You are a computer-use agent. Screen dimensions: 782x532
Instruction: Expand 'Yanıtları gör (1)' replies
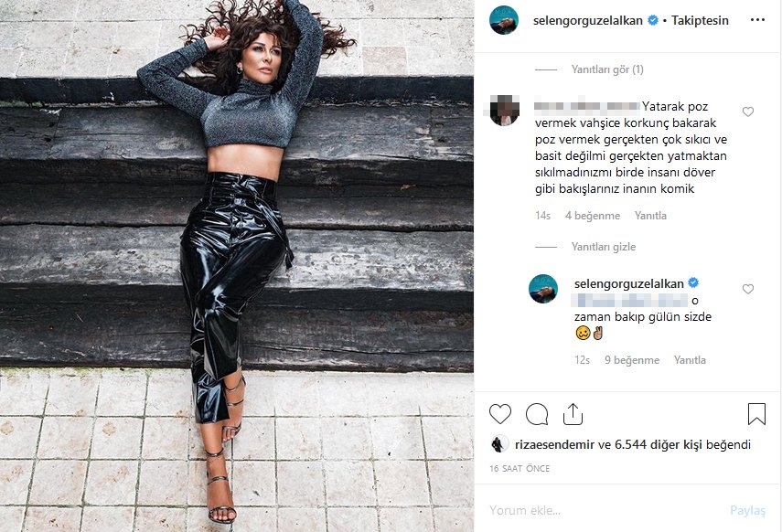[x=607, y=69]
